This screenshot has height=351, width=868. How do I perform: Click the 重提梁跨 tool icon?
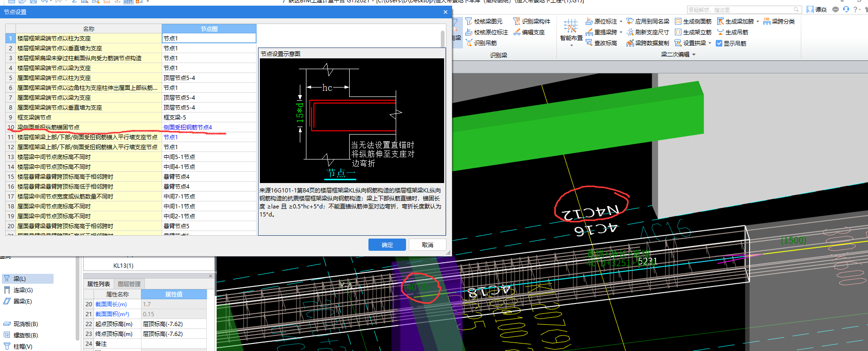pyautogui.click(x=589, y=32)
